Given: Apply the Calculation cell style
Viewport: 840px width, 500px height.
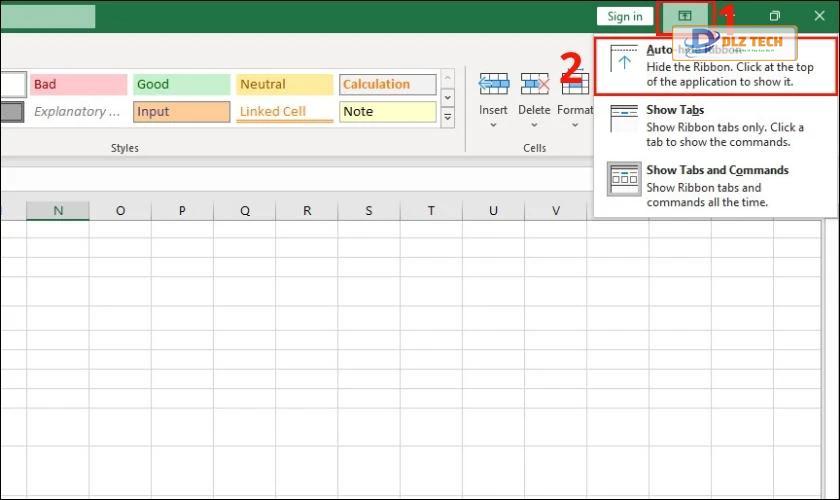Looking at the screenshot, I should click(388, 84).
